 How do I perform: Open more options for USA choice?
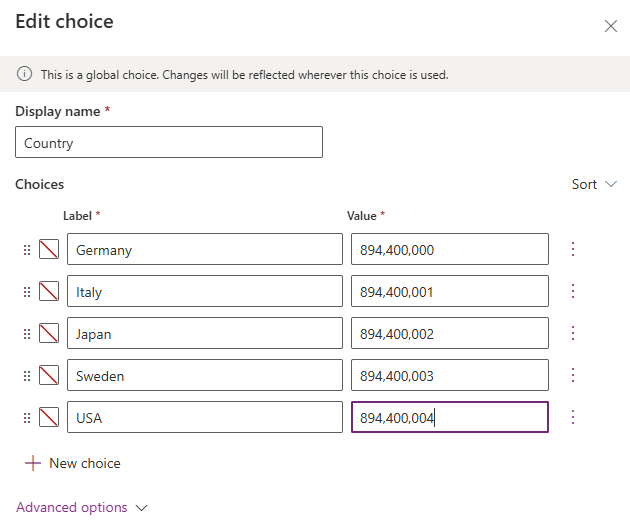click(573, 417)
